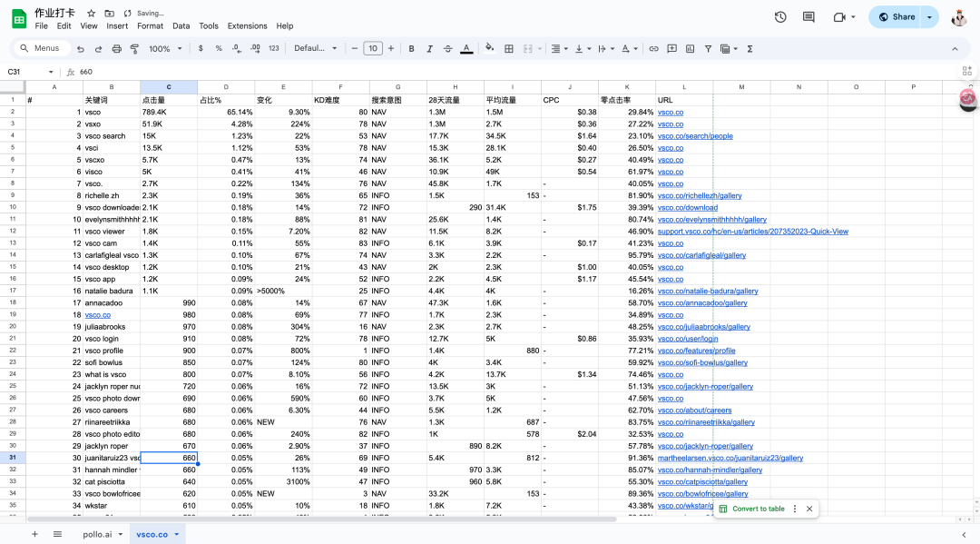The height and width of the screenshot is (544, 980).
Task: Click the Undo icon
Action: (x=81, y=49)
